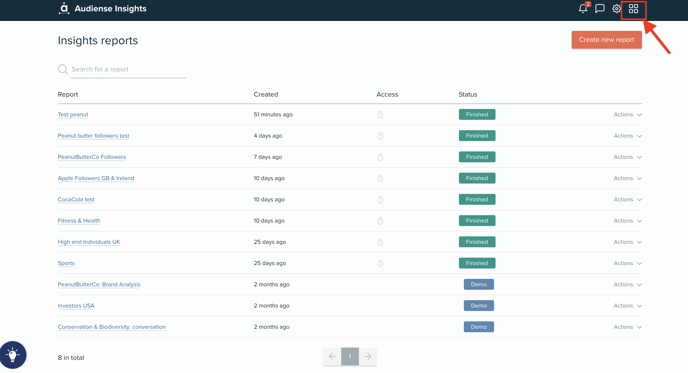688x373 pixels.
Task: Click lock icon for Peanut butter followers test
Action: tap(380, 136)
